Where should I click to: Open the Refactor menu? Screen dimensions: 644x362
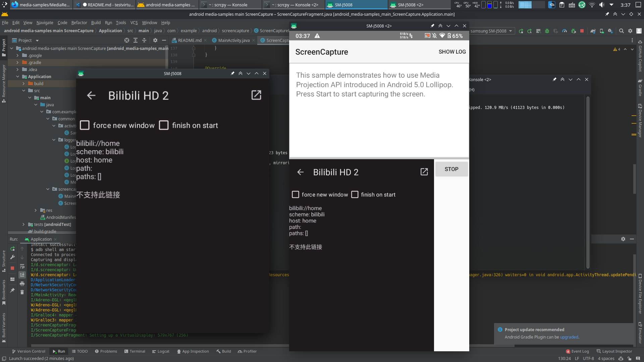pos(79,23)
